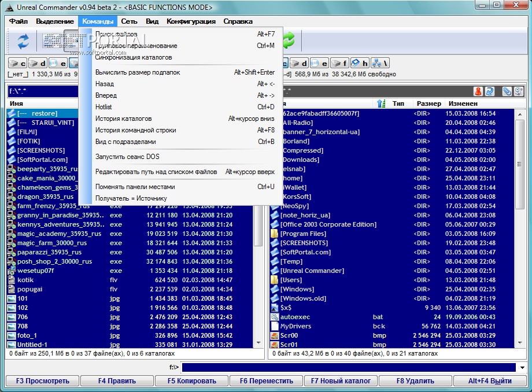
Task: Switch right panel to drive h
Action: pos(360,63)
